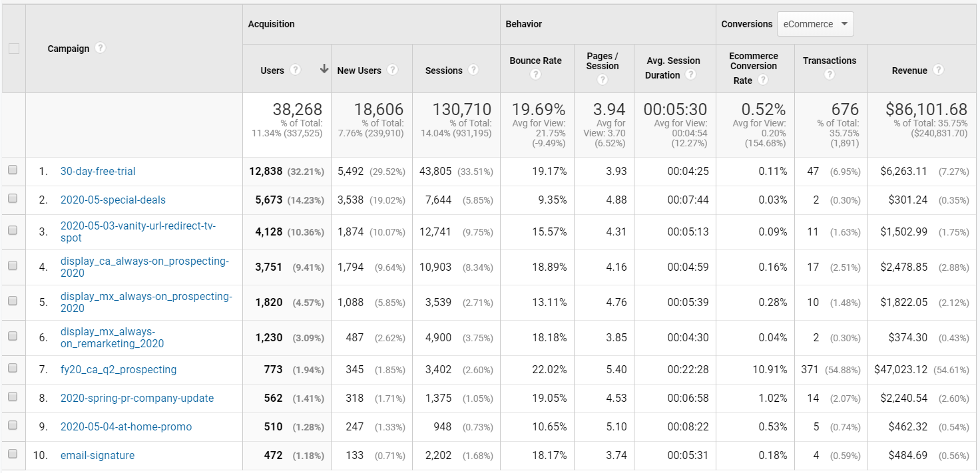Click help icon under Pages / Session
The height and width of the screenshot is (473, 980).
pos(603,80)
